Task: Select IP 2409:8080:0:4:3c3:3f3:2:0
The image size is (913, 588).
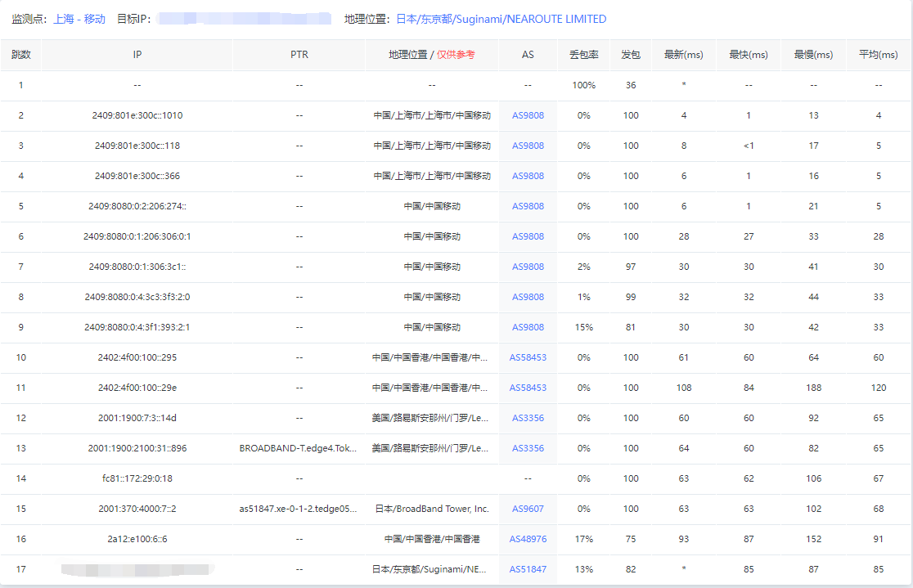Action: [137, 297]
